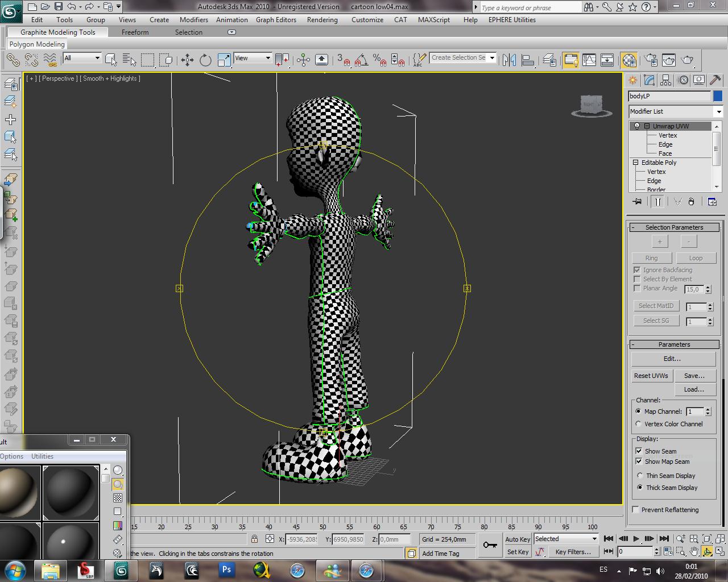Image resolution: width=728 pixels, height=582 pixels.
Task: Open the Rendering menu
Action: tap(322, 19)
